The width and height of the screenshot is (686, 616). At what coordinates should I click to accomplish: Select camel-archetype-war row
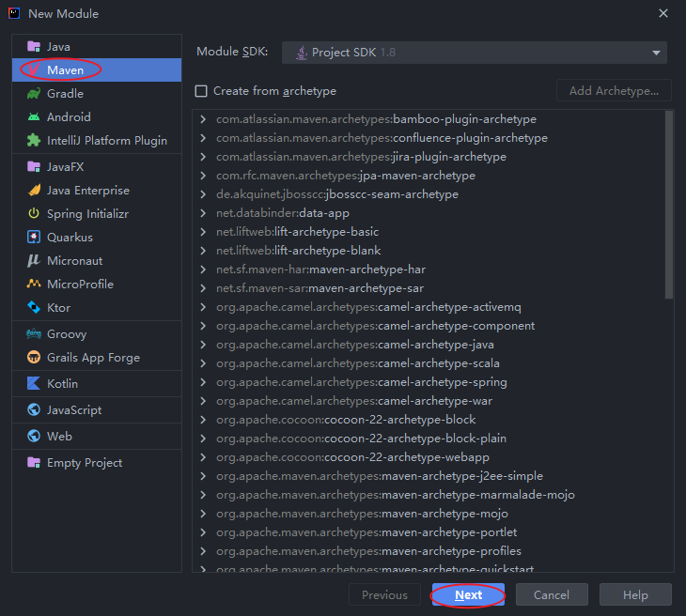429,401
